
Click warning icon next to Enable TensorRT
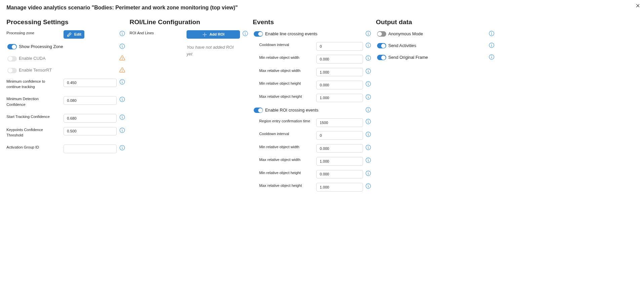122,70
